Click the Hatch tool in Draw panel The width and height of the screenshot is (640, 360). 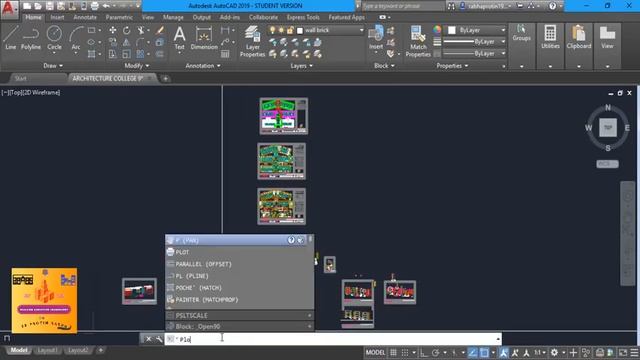(91, 54)
